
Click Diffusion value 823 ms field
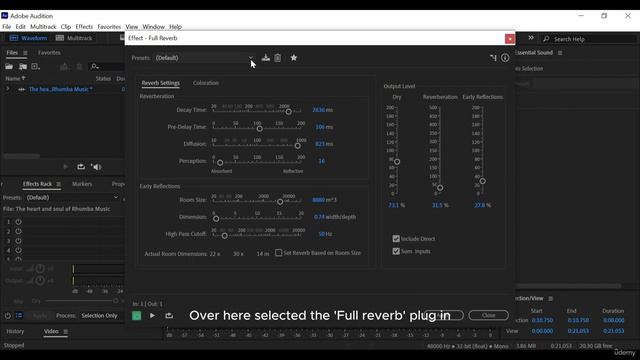click(x=320, y=144)
